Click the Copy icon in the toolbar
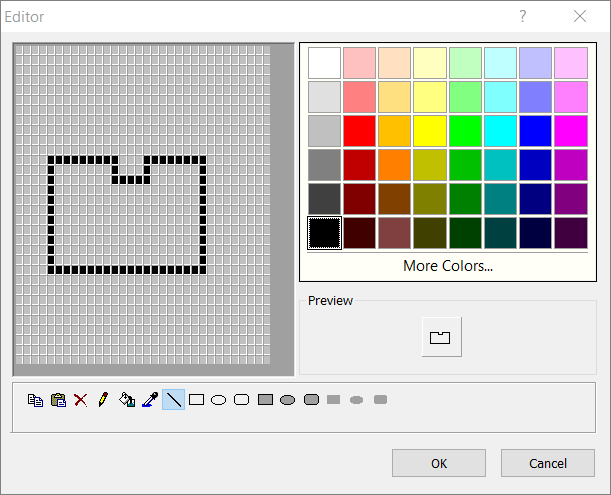This screenshot has height=495, width=611. [36, 400]
